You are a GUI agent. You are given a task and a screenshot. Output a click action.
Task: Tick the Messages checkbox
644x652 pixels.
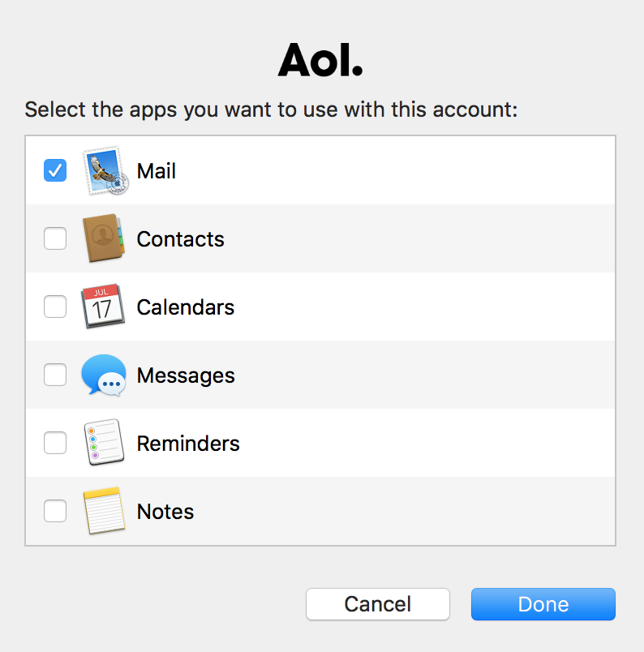[55, 375]
